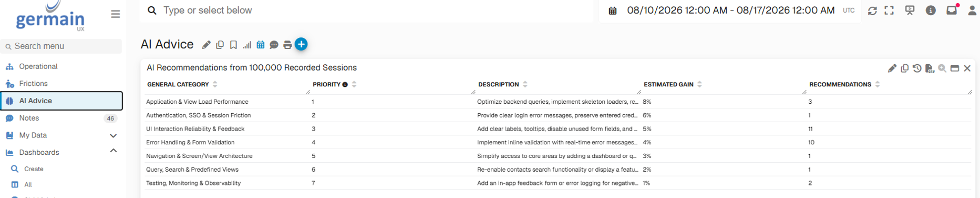Click the bookmark icon beside AI Advice

pos(233,45)
